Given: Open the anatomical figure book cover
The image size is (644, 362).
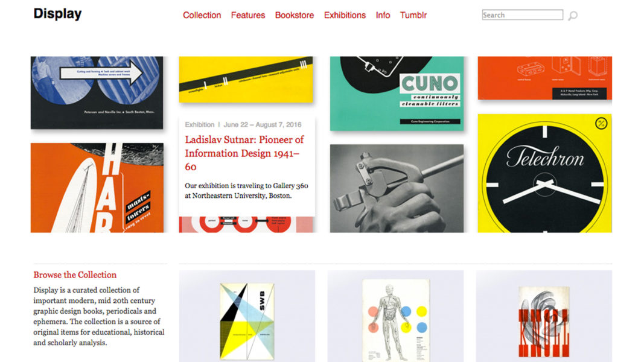Looking at the screenshot, I should tap(396, 320).
